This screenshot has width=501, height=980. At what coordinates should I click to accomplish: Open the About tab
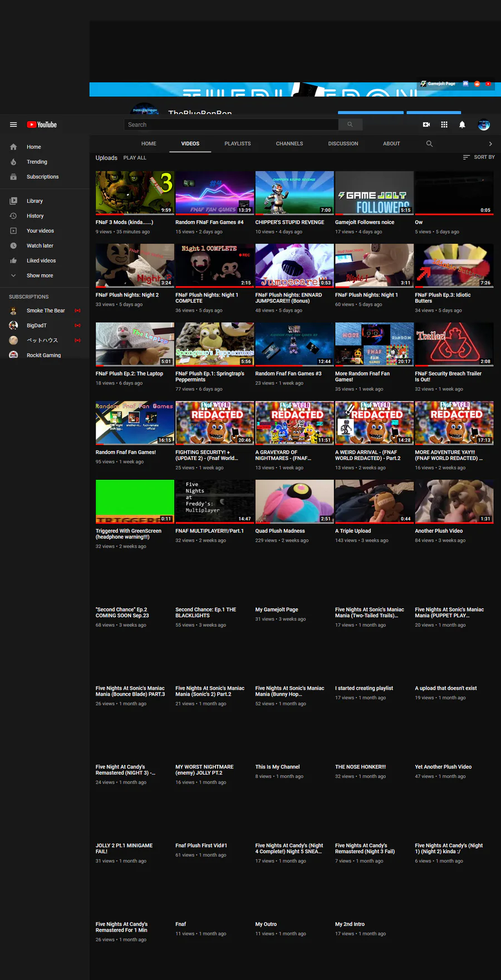click(391, 143)
